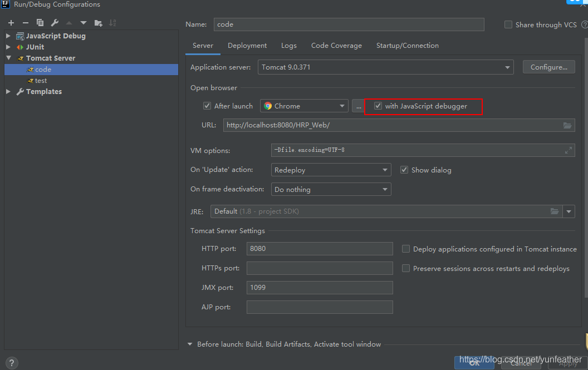Click the AJP port field
Image resolution: width=588 pixels, height=370 pixels.
320,307
